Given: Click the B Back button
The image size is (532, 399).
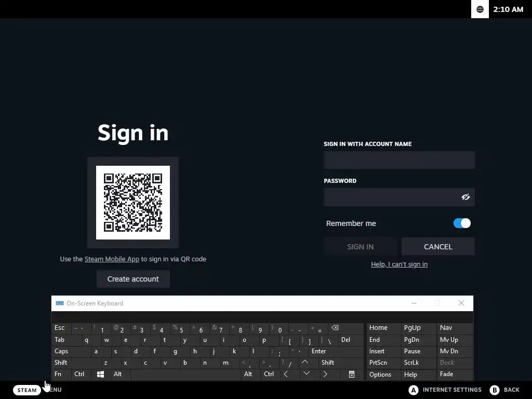Looking at the screenshot, I should tap(504, 390).
